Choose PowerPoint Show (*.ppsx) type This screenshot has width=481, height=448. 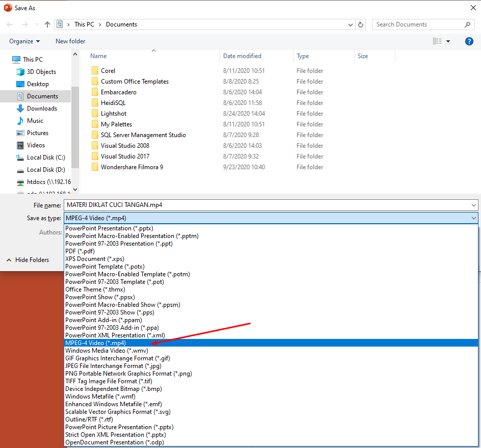click(271, 297)
